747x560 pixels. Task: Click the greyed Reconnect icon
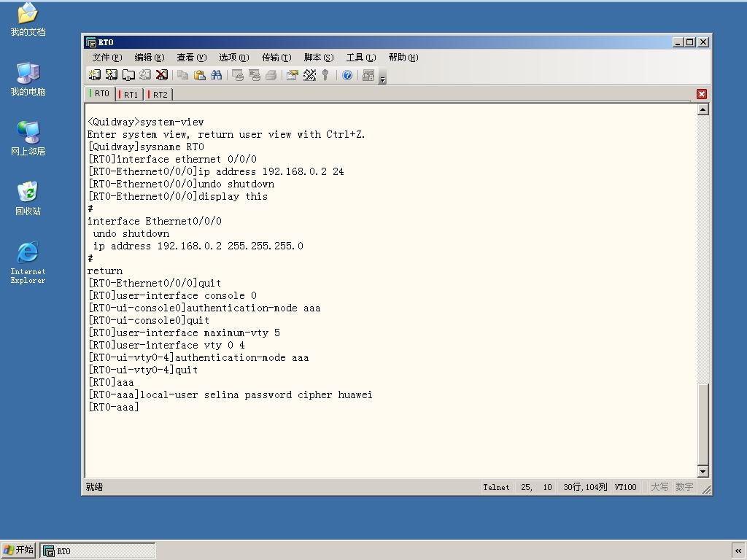click(145, 75)
